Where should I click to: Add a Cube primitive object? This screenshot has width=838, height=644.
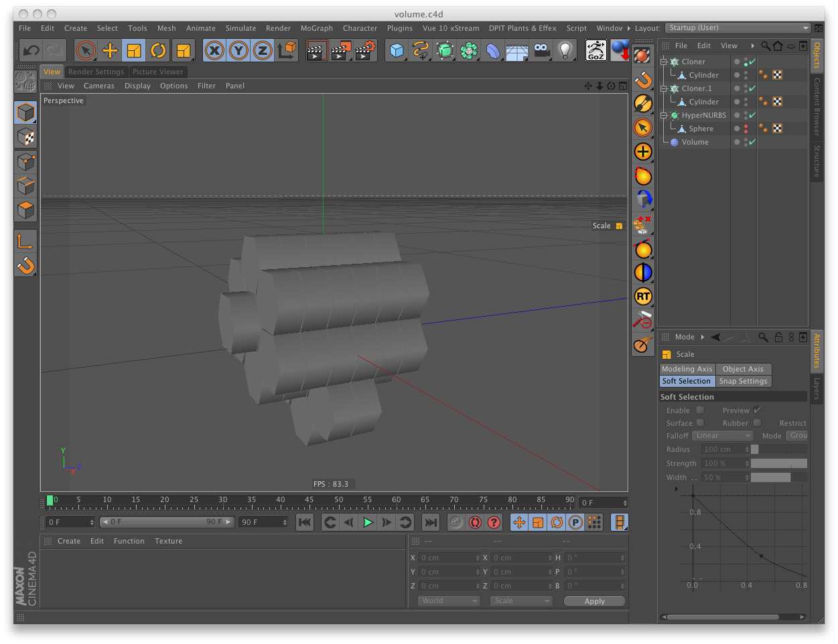click(x=397, y=50)
